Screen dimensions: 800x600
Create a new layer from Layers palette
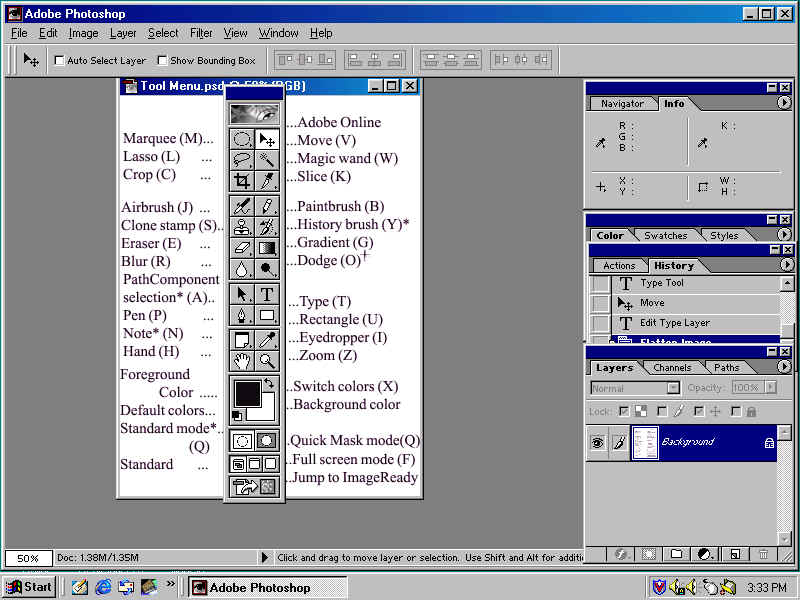(735, 554)
